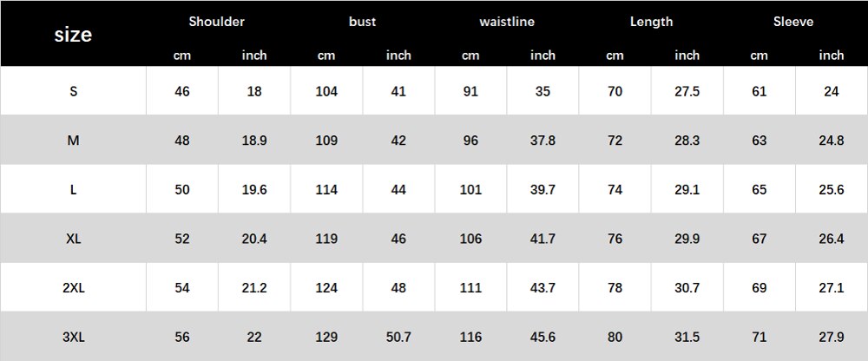Select the 2XL sleeve value 27.1 inch
The width and height of the screenshot is (868, 361).
tap(832, 288)
